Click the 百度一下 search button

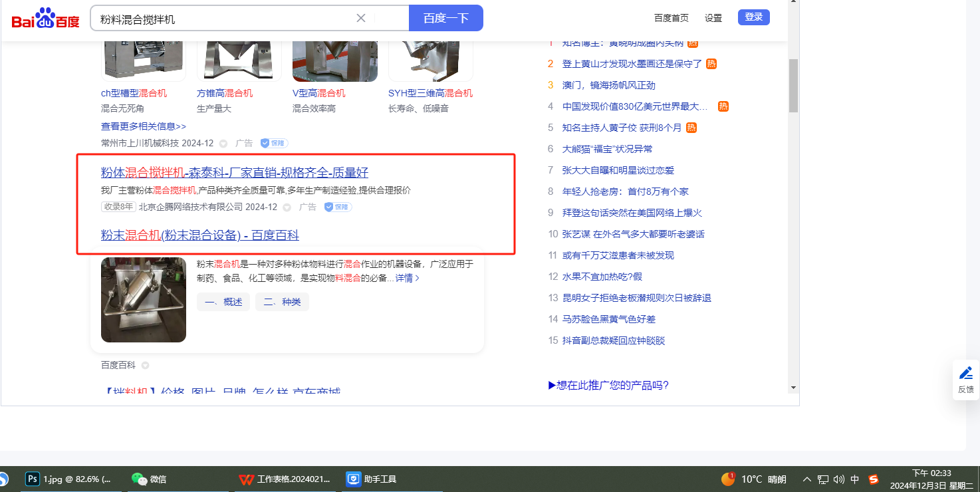pos(446,18)
